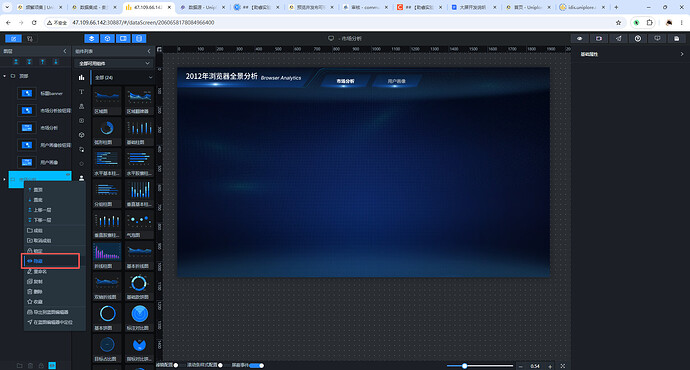The image size is (690, 370).
Task: Open the 全部可用组件 dropdown
Action: (114, 63)
